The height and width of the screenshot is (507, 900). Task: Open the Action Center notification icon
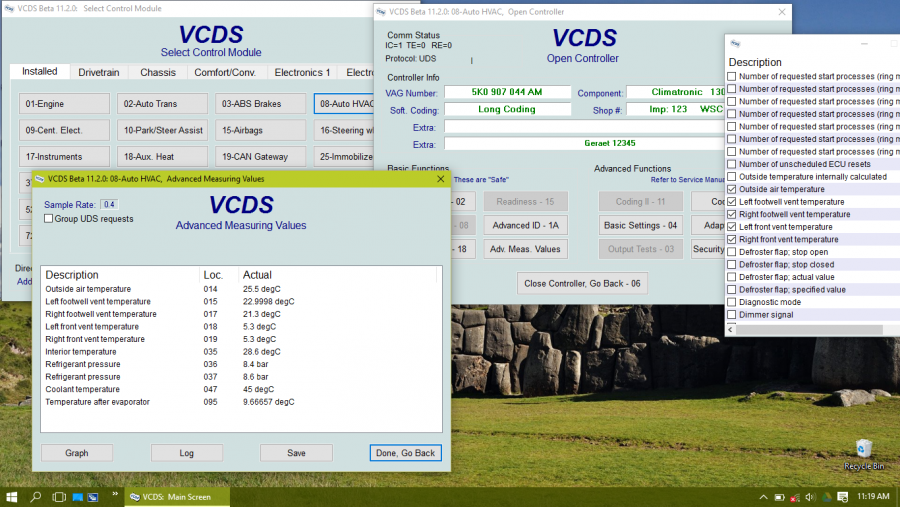click(x=842, y=497)
